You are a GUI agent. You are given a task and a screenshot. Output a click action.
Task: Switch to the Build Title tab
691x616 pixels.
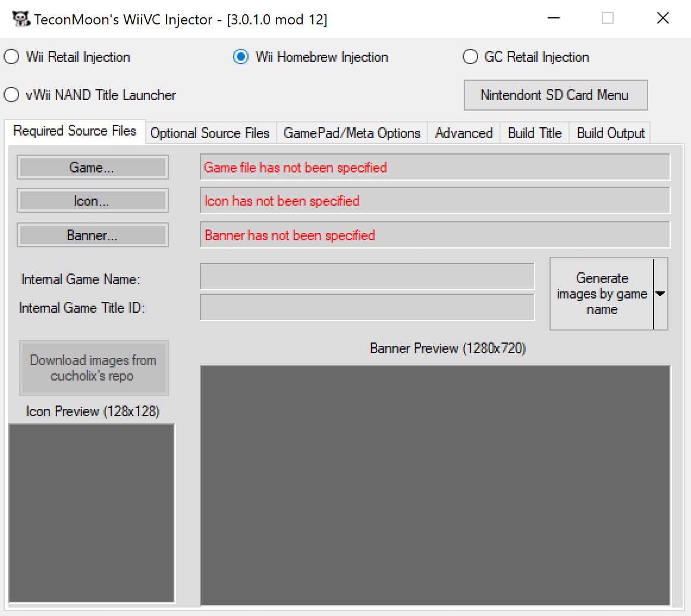[x=535, y=133]
